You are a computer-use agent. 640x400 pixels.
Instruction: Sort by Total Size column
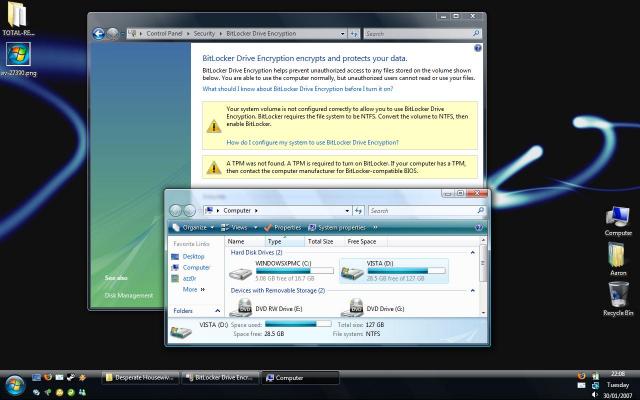click(x=324, y=242)
